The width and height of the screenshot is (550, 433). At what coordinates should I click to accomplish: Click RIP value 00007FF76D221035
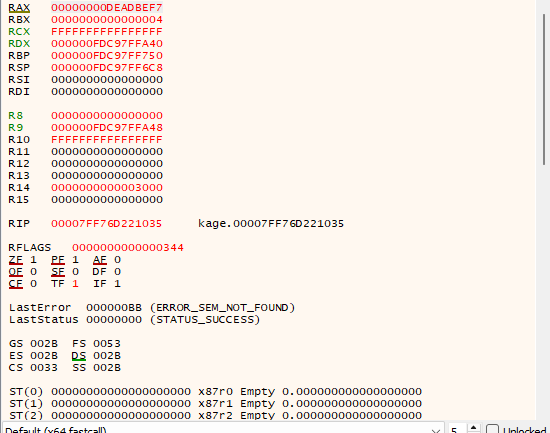click(x=107, y=224)
